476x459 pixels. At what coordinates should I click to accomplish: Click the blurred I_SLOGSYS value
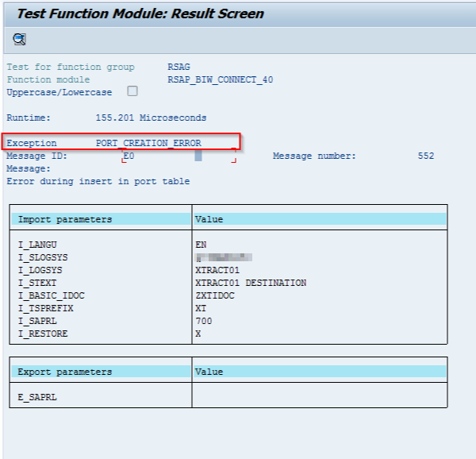point(224,257)
